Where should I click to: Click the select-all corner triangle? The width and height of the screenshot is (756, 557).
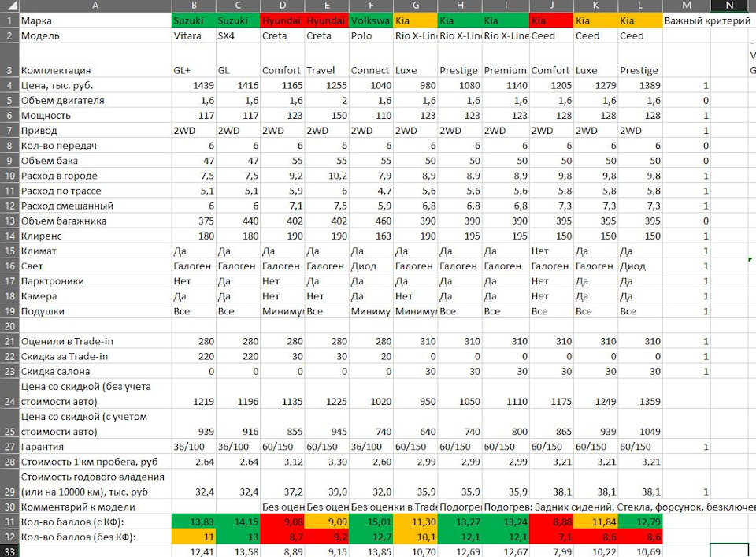click(x=9, y=6)
